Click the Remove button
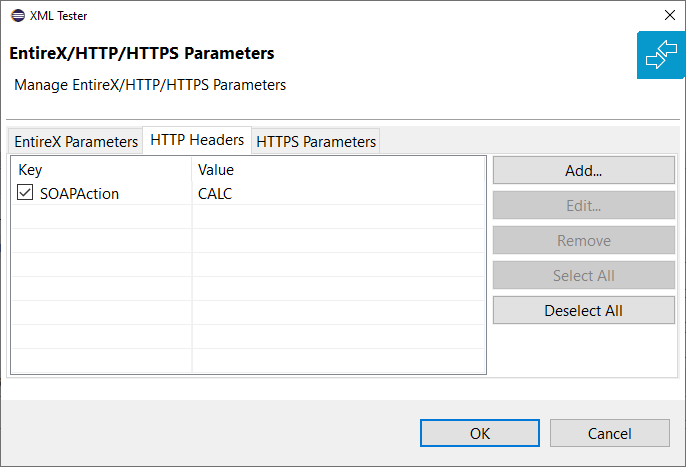686x467 pixels. pyautogui.click(x=584, y=240)
